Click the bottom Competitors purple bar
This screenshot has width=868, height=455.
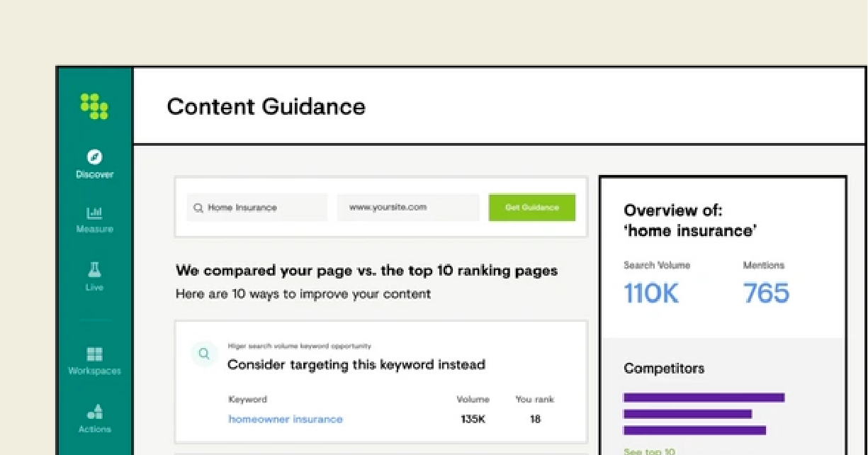click(x=694, y=430)
